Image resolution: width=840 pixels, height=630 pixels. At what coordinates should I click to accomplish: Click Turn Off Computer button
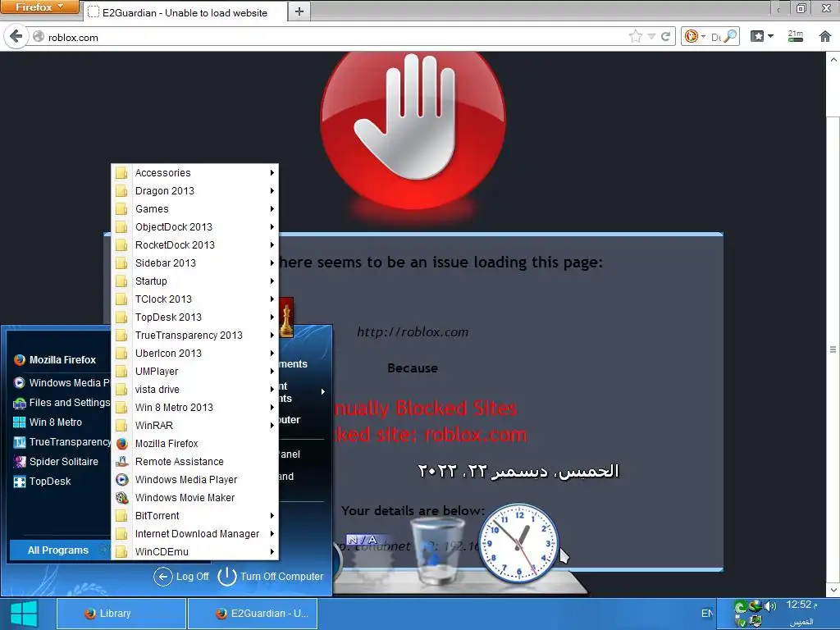point(271,577)
